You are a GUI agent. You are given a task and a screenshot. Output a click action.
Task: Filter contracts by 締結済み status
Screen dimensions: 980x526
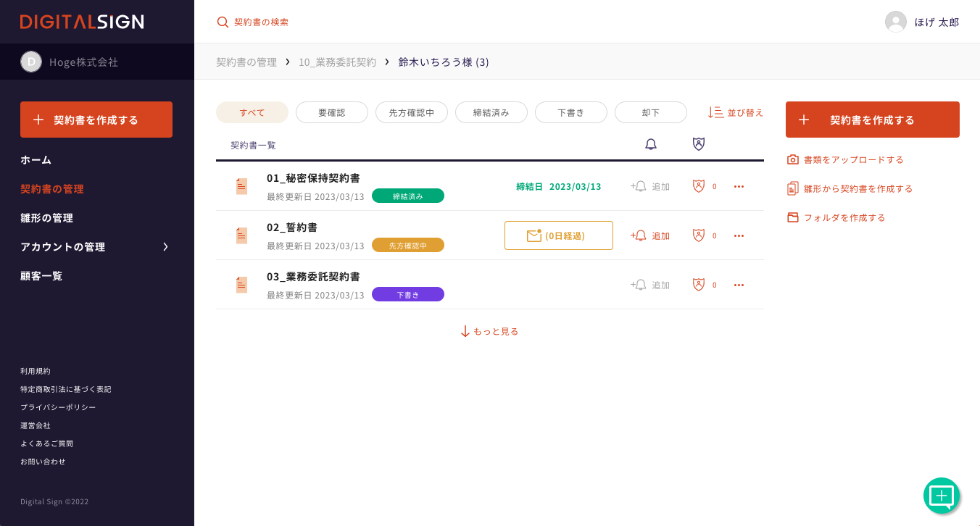point(491,112)
